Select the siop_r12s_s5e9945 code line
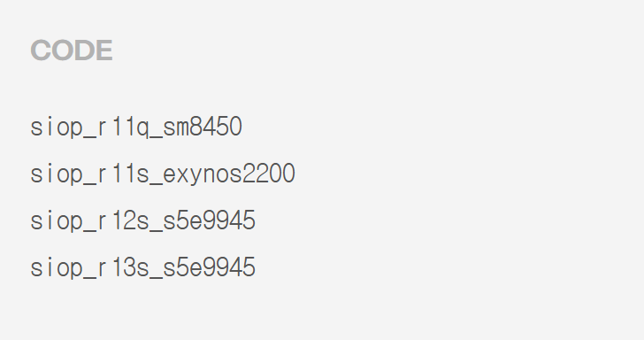This screenshot has width=644, height=340. [143, 220]
